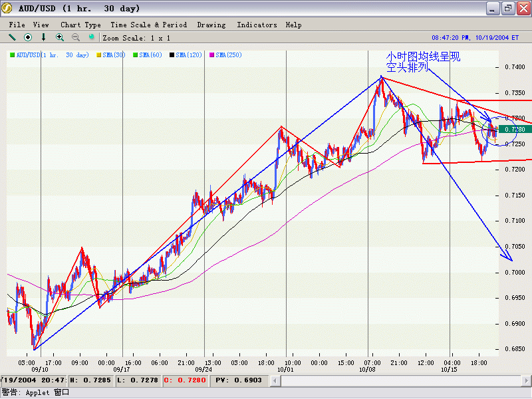
Task: Open the File menu
Action: [17, 25]
